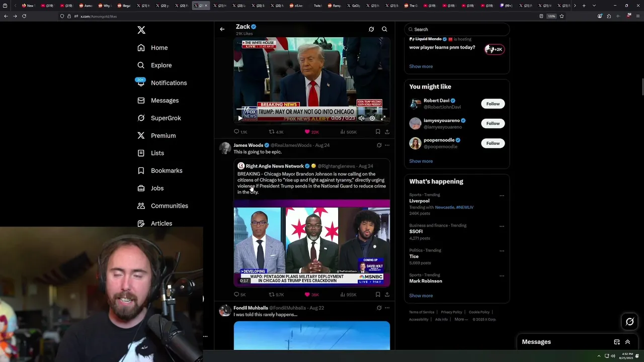The image size is (644, 362).
Task: Click Grok icon on Fondil Muhballs post
Action: 379,308
